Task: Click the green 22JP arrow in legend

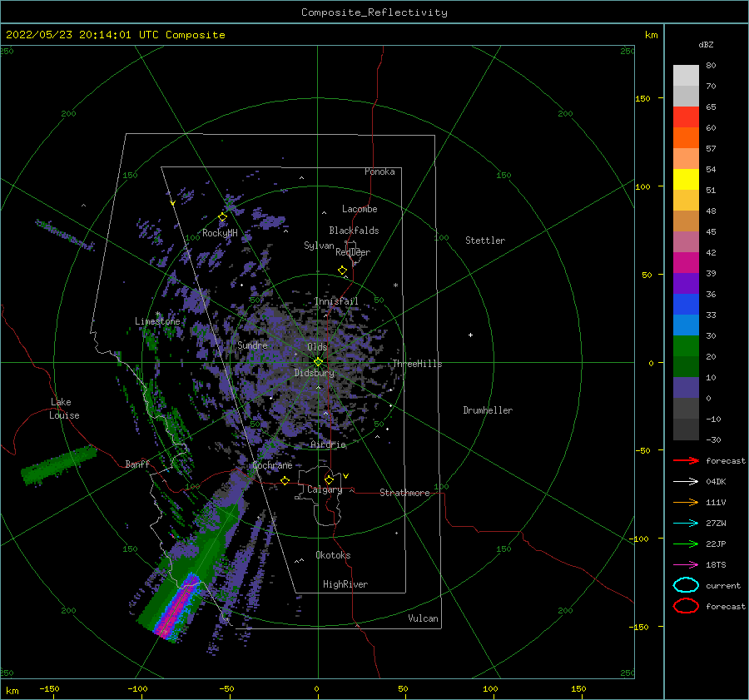Action: [x=686, y=544]
